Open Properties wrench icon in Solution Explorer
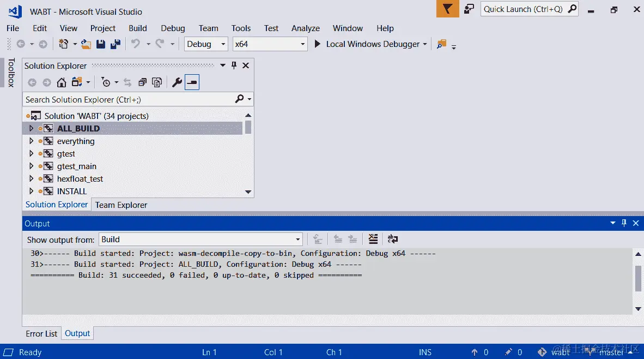The image size is (644, 359). (177, 82)
